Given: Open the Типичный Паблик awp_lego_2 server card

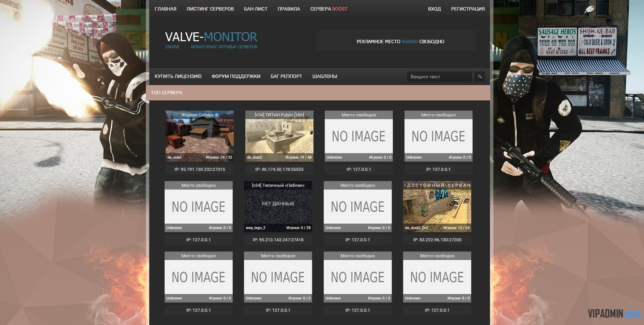Looking at the screenshot, I should coord(278,207).
